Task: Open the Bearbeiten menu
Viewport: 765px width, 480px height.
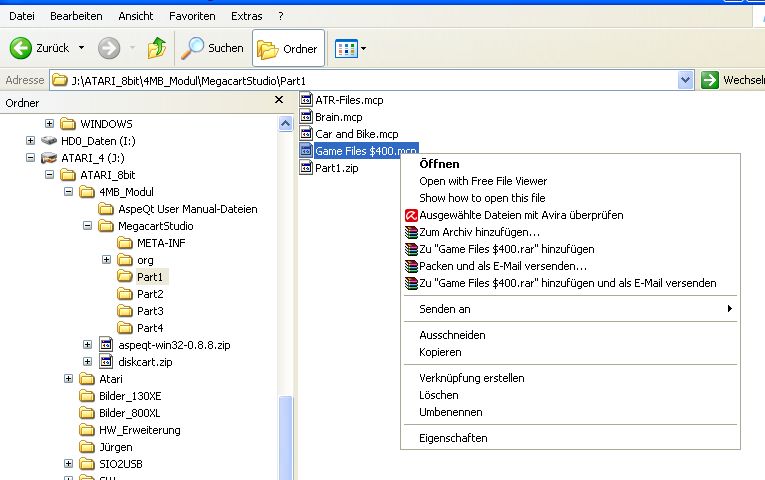Action: coord(77,16)
